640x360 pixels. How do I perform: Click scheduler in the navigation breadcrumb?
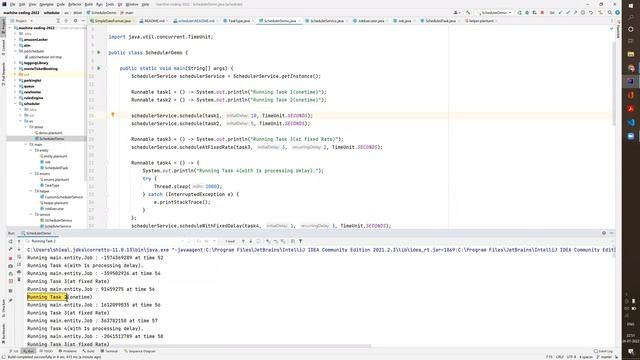52,13
